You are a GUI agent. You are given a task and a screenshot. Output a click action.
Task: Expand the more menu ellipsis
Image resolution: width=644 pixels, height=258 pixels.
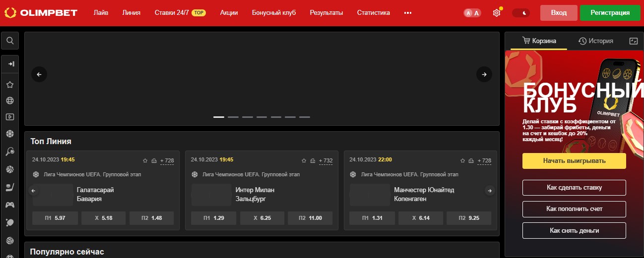pyautogui.click(x=408, y=13)
